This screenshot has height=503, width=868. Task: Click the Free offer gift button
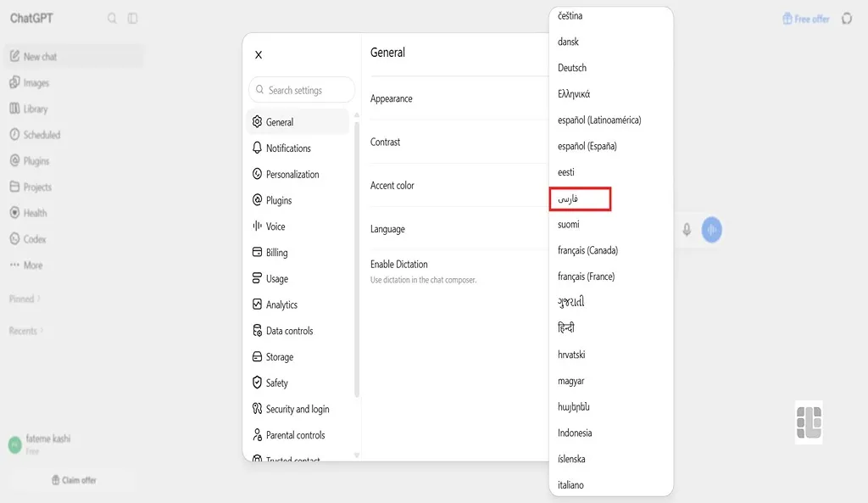(806, 19)
